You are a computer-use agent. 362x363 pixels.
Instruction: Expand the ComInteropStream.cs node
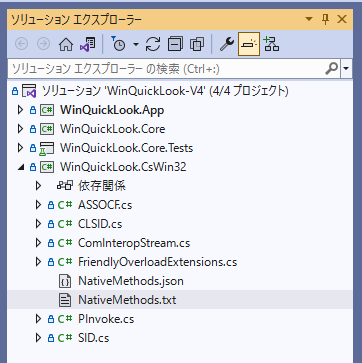[x=38, y=243]
